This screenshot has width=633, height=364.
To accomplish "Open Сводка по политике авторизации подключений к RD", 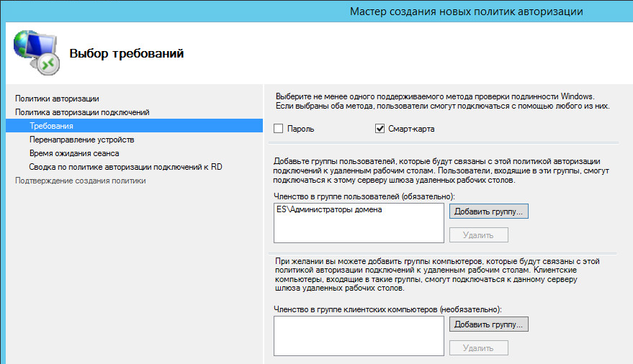I will [x=125, y=167].
